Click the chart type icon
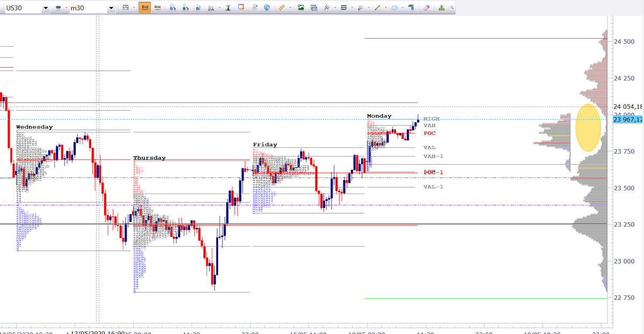 pos(125,8)
